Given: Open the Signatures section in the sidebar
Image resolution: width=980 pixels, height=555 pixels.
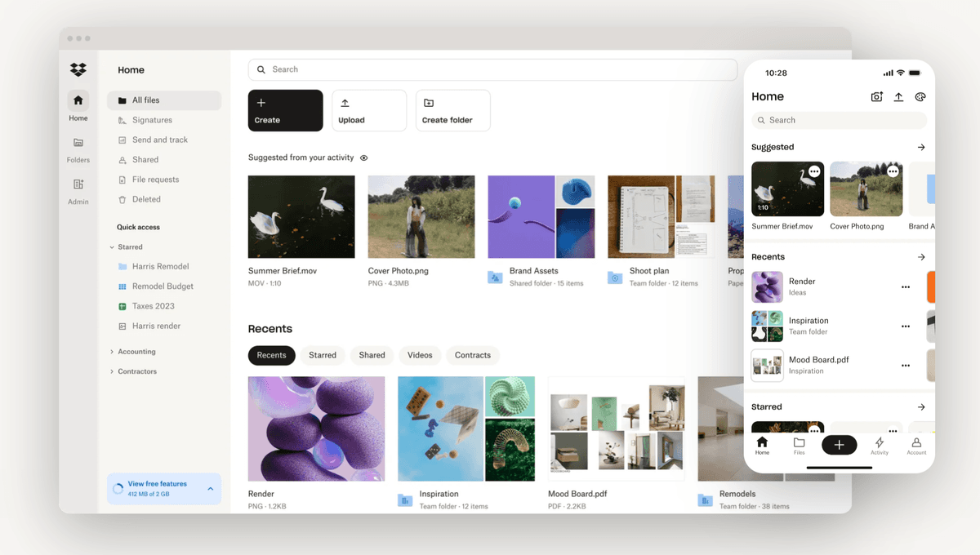Looking at the screenshot, I should click(x=152, y=119).
